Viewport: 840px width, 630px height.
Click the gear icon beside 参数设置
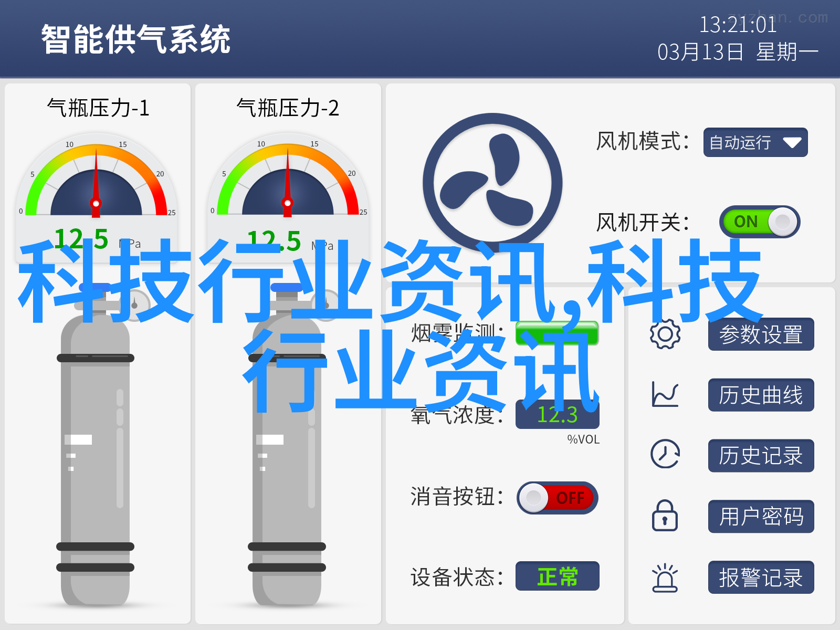665,334
